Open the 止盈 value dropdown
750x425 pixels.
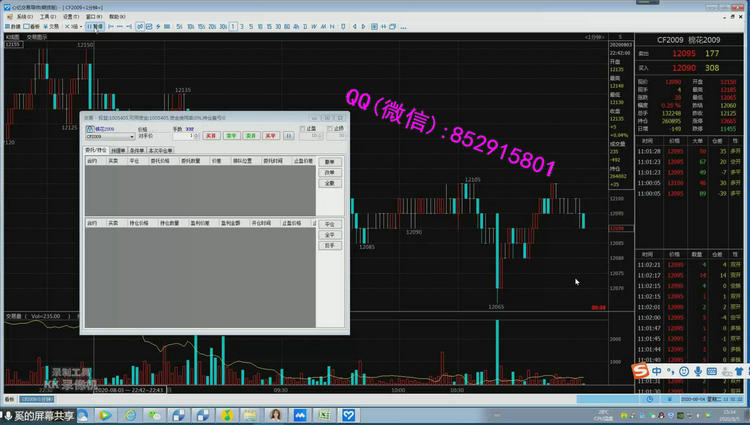point(319,136)
